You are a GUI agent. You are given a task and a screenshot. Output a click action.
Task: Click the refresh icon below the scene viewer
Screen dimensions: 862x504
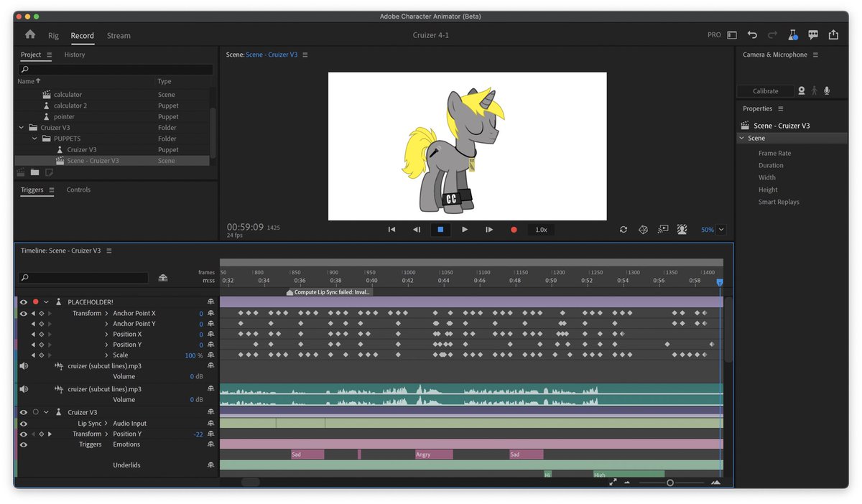coord(624,229)
